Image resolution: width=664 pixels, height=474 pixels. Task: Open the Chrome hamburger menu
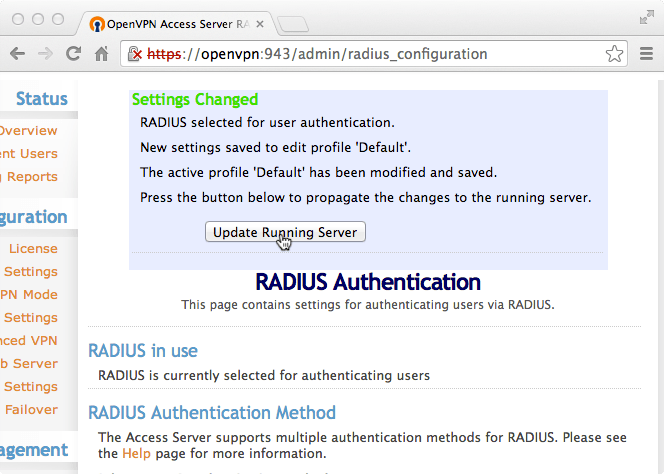(646, 54)
